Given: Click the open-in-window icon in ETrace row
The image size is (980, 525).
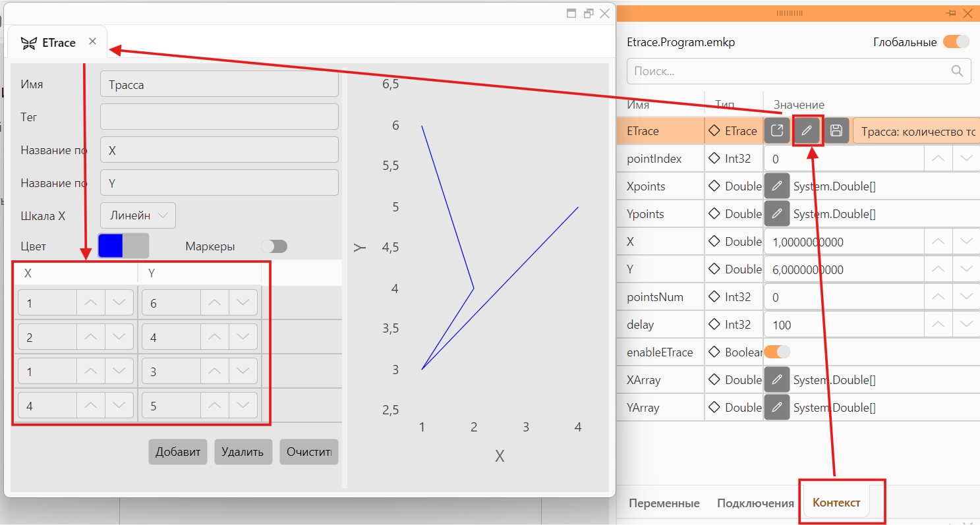Looking at the screenshot, I should click(777, 130).
